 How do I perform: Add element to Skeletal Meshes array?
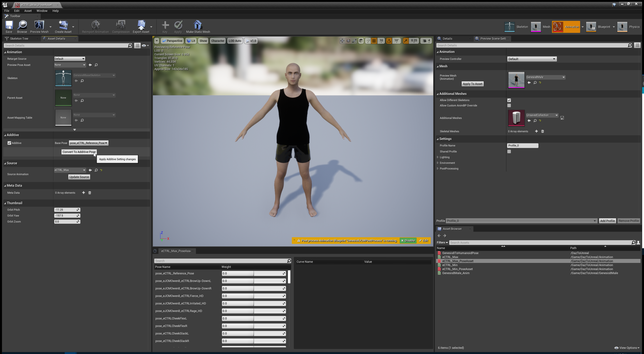tap(536, 131)
